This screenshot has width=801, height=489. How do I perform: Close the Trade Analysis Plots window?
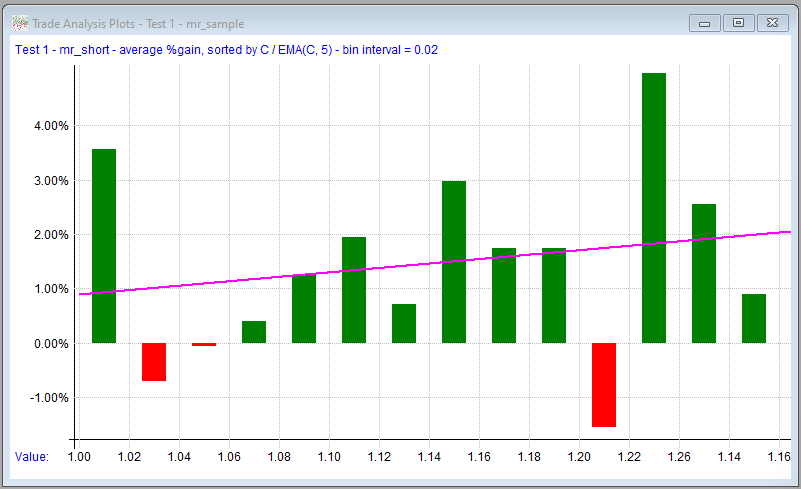(772, 22)
